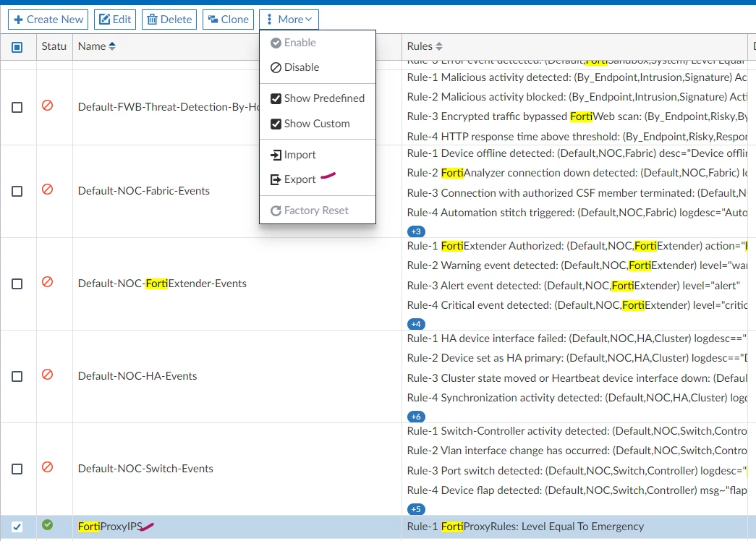Click enabled status icon for FortiProxyIPS
Image resolution: width=756 pixels, height=541 pixels.
tap(47, 524)
